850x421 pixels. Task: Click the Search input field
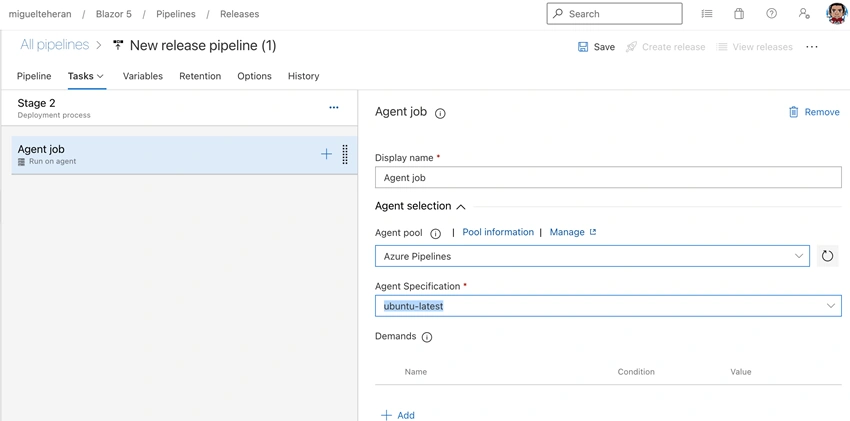click(x=614, y=14)
